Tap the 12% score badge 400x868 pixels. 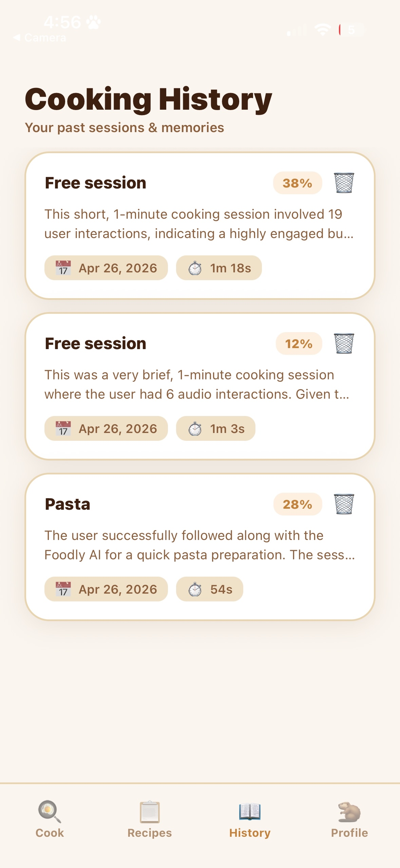(299, 344)
